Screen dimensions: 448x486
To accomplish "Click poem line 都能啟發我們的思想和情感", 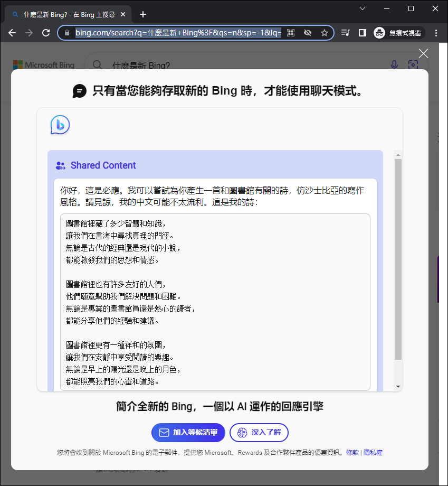I will point(112,260).
